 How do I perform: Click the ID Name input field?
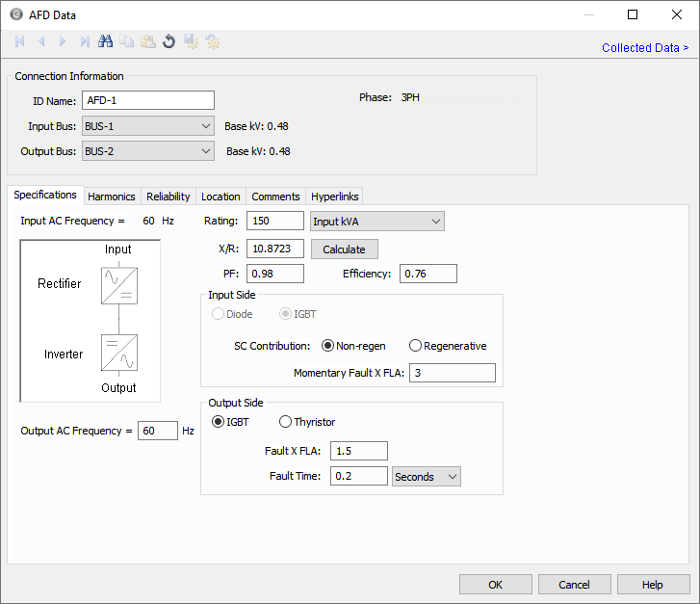tap(147, 100)
